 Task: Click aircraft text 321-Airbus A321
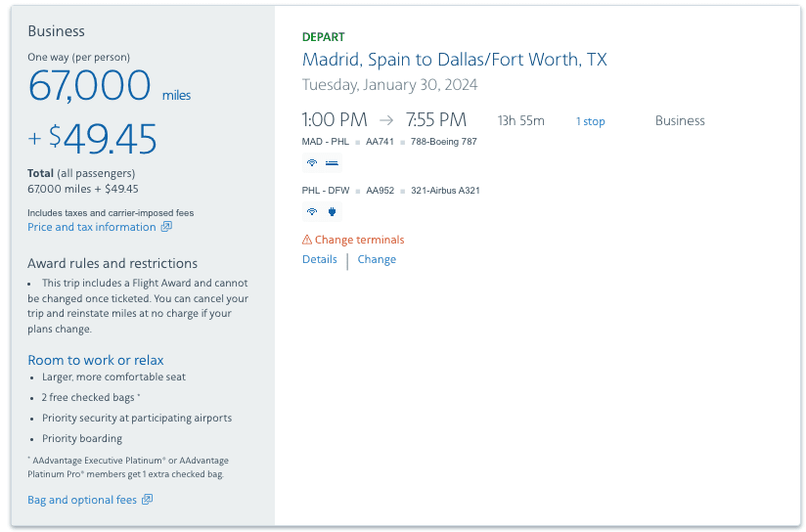pos(445,190)
